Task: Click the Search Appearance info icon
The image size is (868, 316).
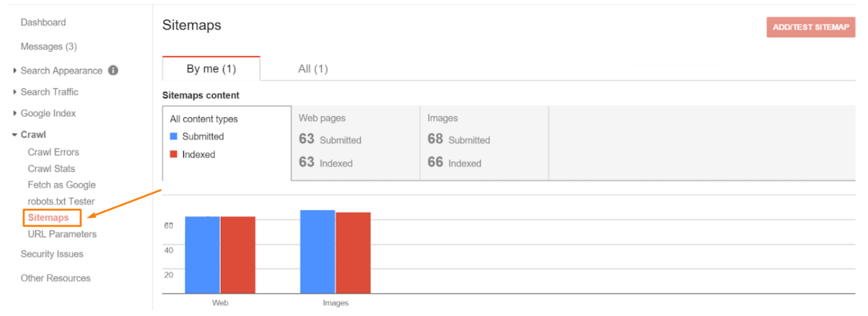Action: pos(113,70)
